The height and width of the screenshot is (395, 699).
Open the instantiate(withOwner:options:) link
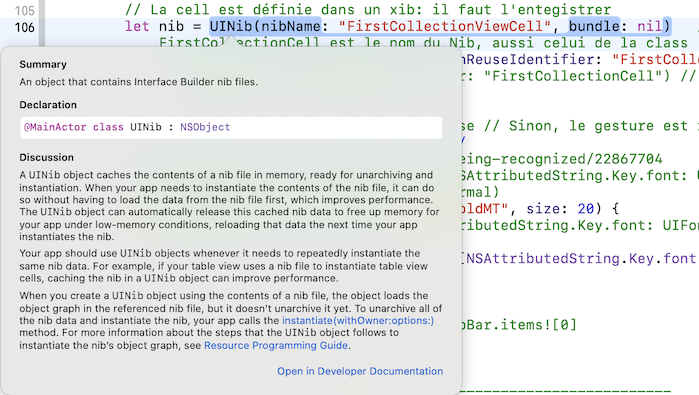tap(358, 321)
